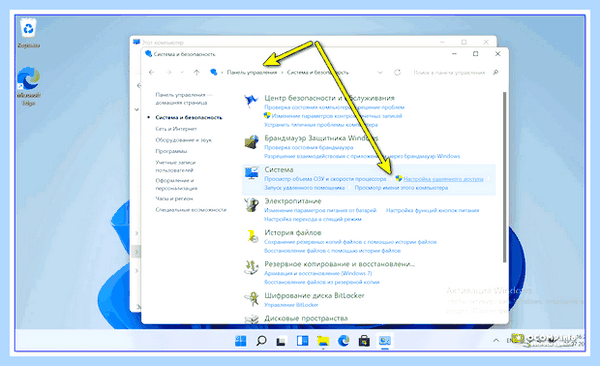The height and width of the screenshot is (366, 600).
Task: Refresh the Control Panel view
Action: tap(398, 72)
